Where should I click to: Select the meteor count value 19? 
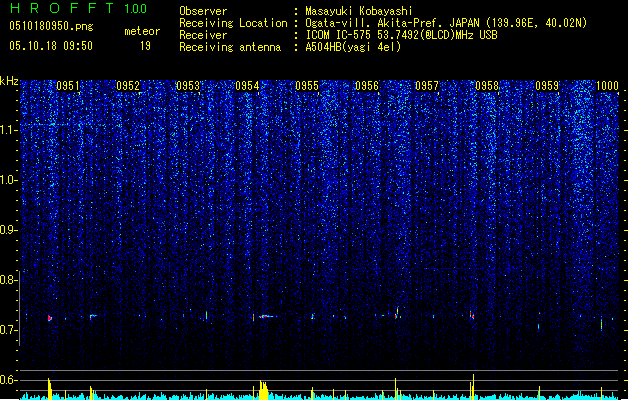[x=145, y=46]
